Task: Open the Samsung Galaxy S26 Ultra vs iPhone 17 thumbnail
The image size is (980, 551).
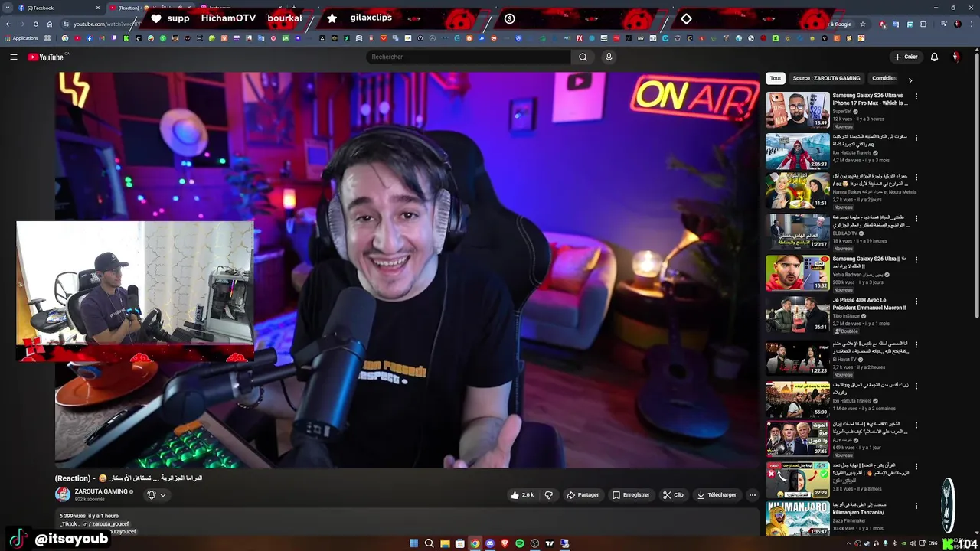Action: point(797,109)
